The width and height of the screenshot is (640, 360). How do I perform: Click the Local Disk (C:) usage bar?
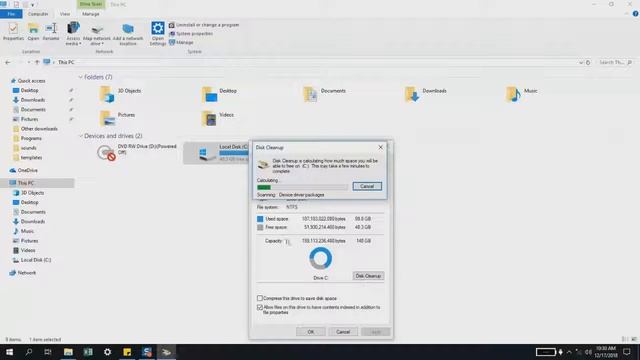233,153
